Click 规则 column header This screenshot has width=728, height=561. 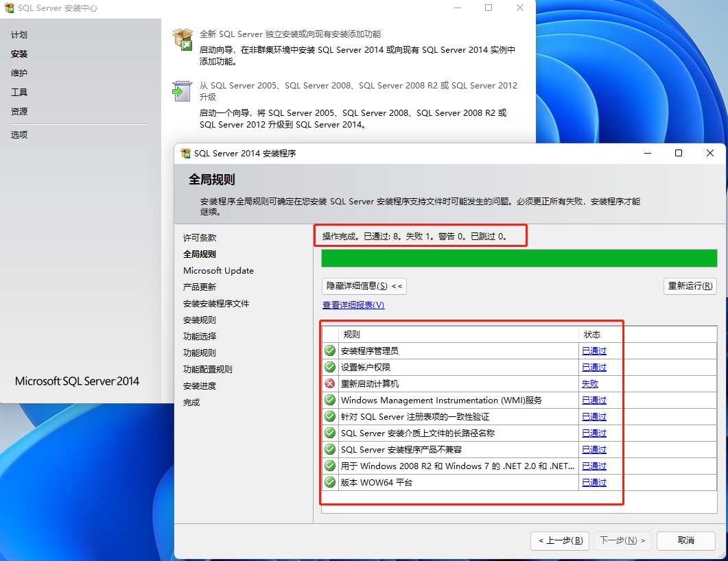[458, 334]
